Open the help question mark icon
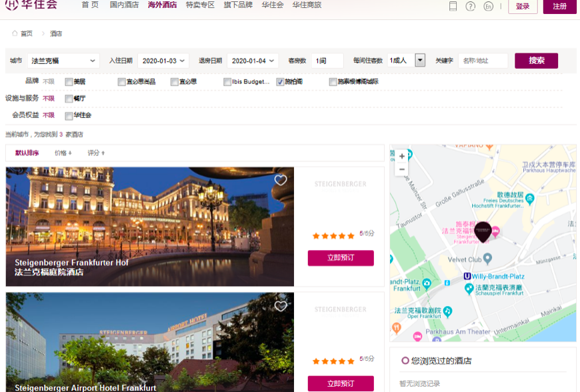Screen dimensions: 580x392 pyautogui.click(x=471, y=6)
